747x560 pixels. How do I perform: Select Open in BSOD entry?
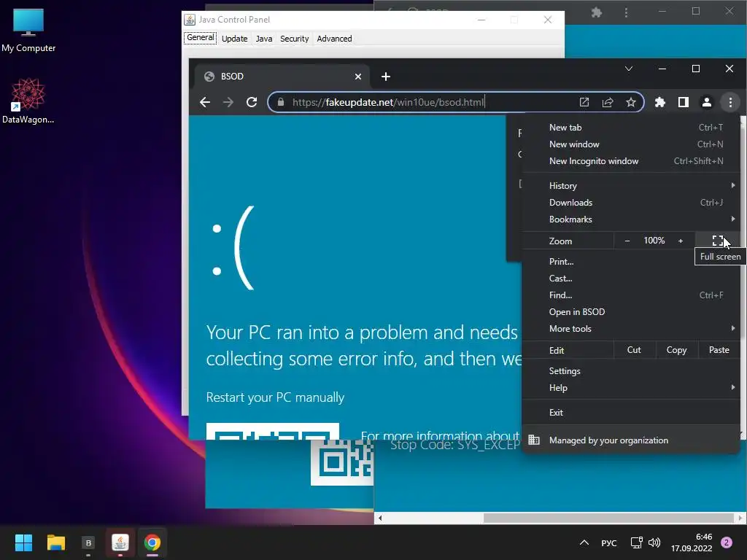pos(631,312)
